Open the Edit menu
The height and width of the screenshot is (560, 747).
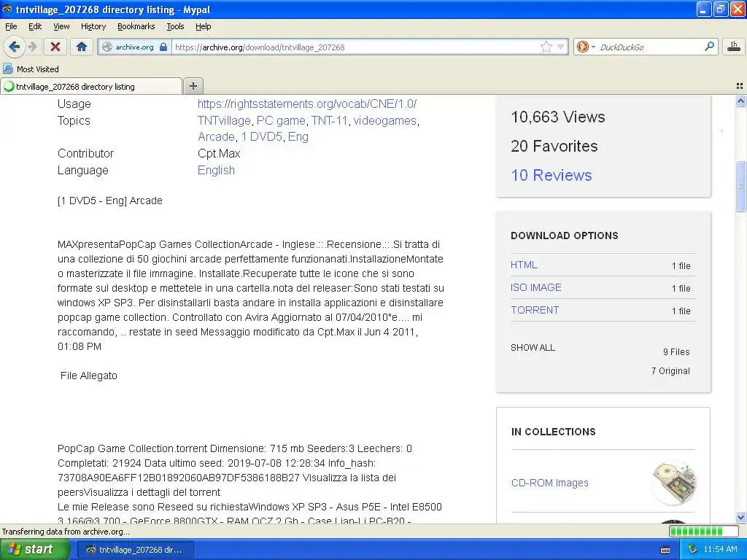(35, 27)
